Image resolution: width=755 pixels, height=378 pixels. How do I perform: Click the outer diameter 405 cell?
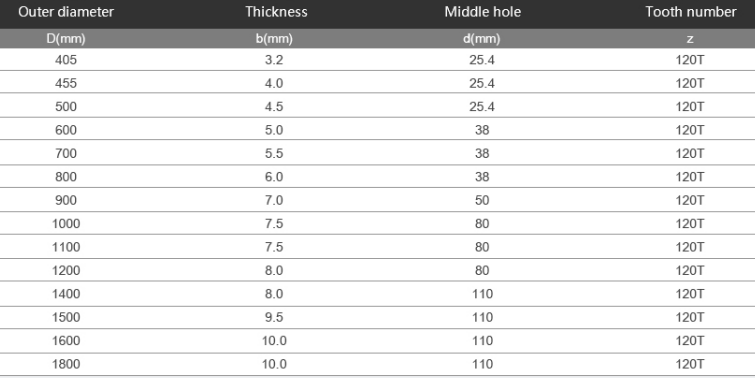click(x=66, y=60)
